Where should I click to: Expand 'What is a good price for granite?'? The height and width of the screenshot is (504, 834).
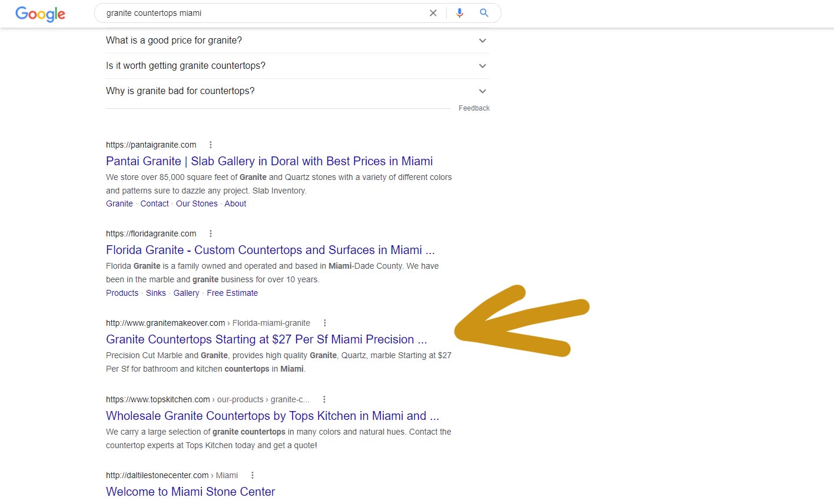pos(297,41)
